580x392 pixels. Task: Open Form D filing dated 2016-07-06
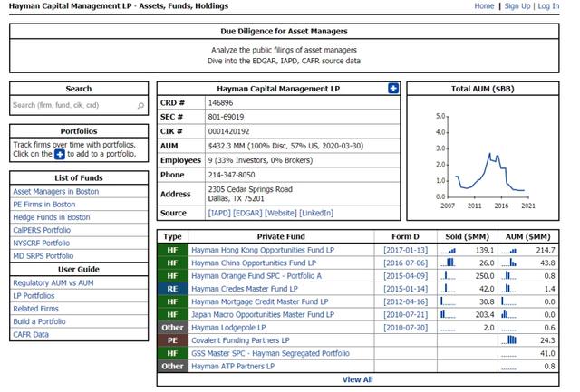pos(405,263)
